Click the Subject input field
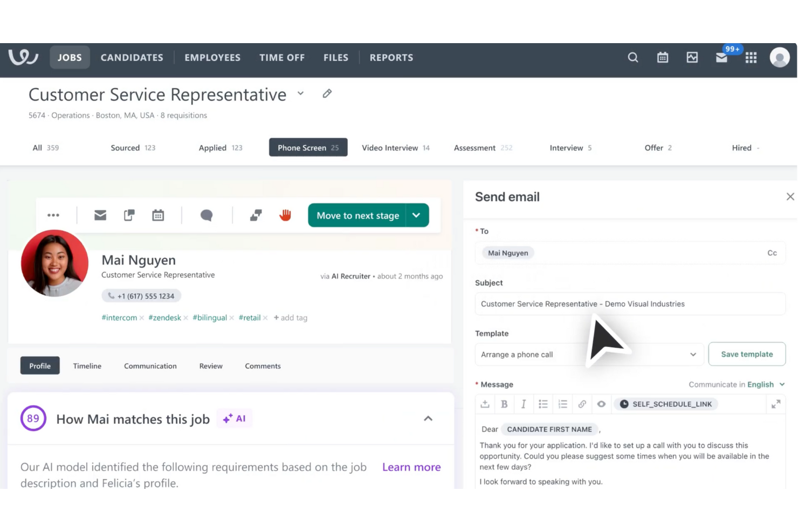The image size is (798, 532). (630, 303)
